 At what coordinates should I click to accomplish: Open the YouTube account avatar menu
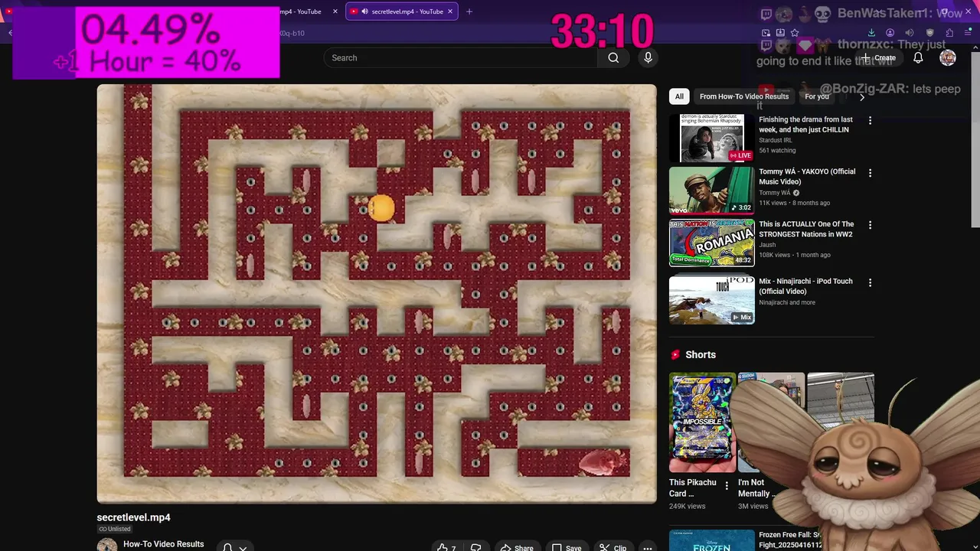coord(948,58)
